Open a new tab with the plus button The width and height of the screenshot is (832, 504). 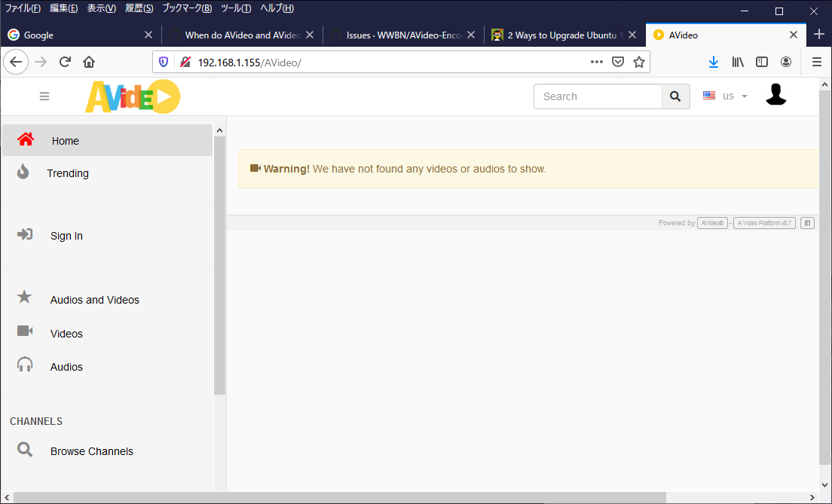pos(818,35)
